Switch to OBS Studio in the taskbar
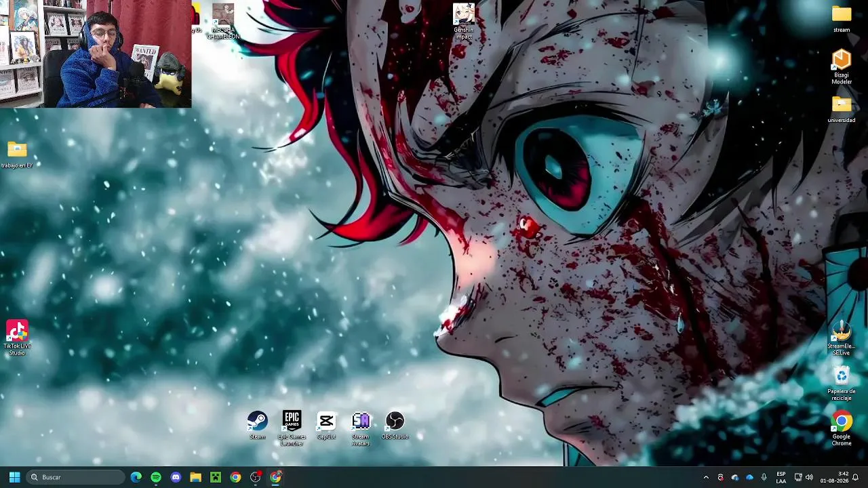868x488 pixels. pos(256,477)
